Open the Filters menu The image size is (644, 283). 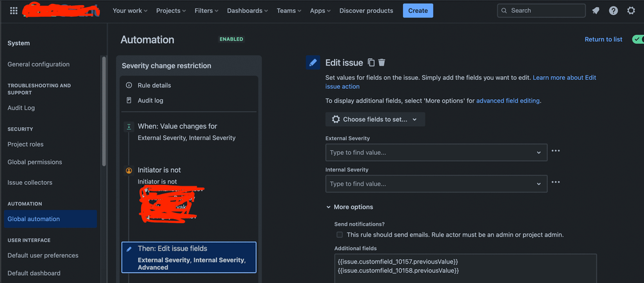[x=206, y=11]
